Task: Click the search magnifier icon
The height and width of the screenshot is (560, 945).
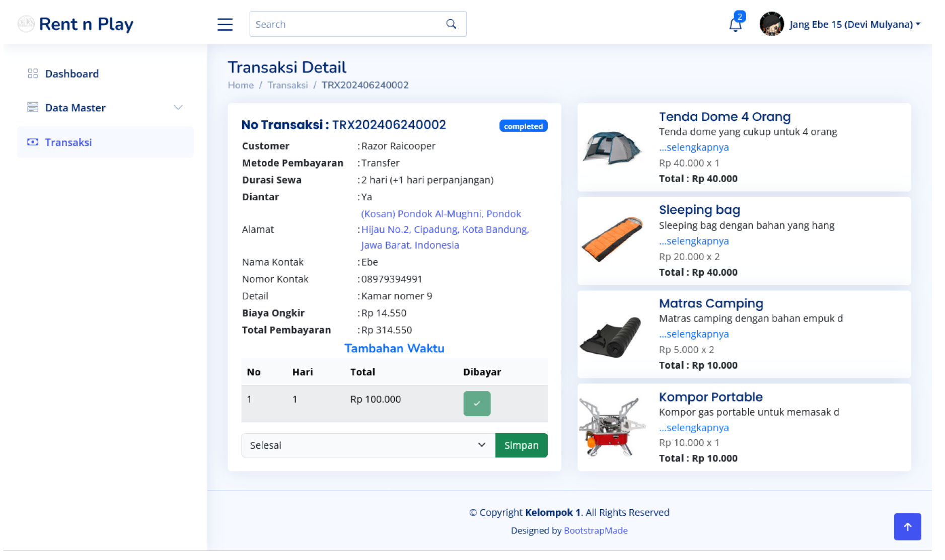Action: 450,24
